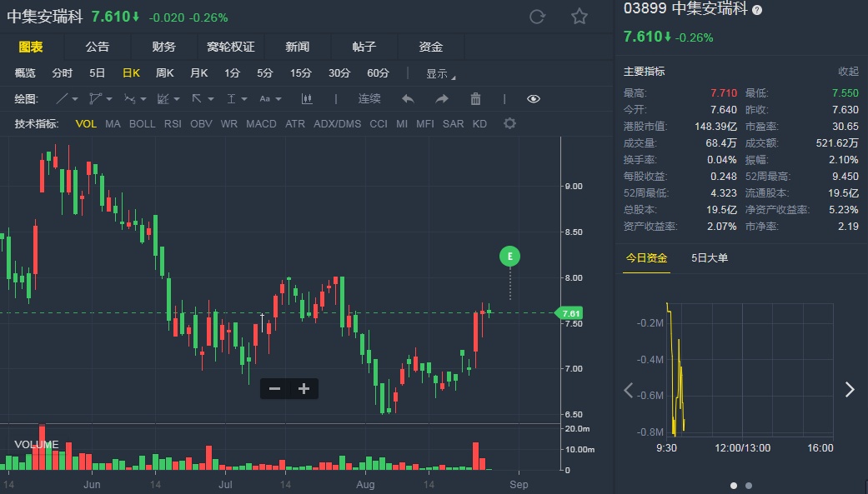Toggle the MACD indicator
Image resolution: width=868 pixels, height=494 pixels.
[x=261, y=124]
